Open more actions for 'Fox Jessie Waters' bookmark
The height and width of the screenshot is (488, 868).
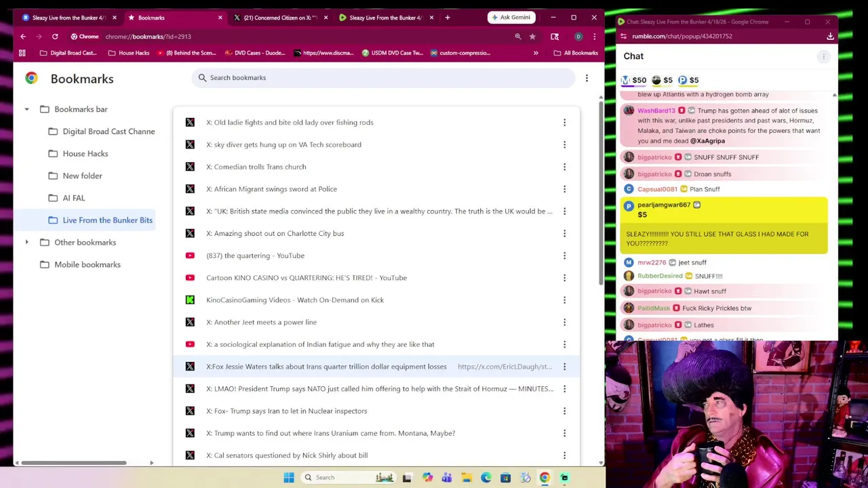[564, 367]
